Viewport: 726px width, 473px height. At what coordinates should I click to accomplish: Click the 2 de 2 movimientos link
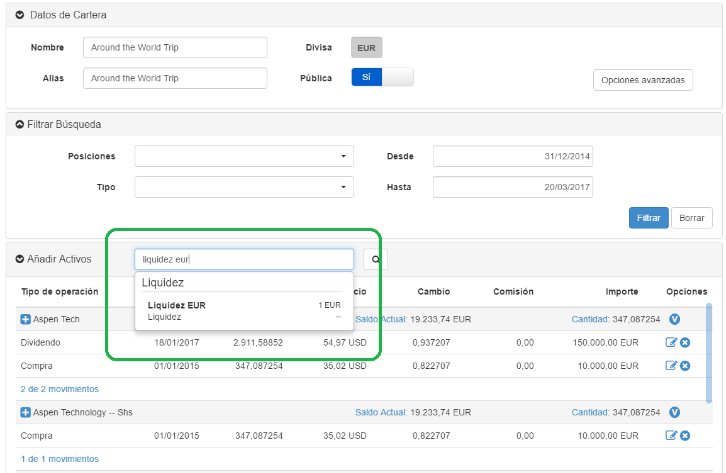pos(59,389)
